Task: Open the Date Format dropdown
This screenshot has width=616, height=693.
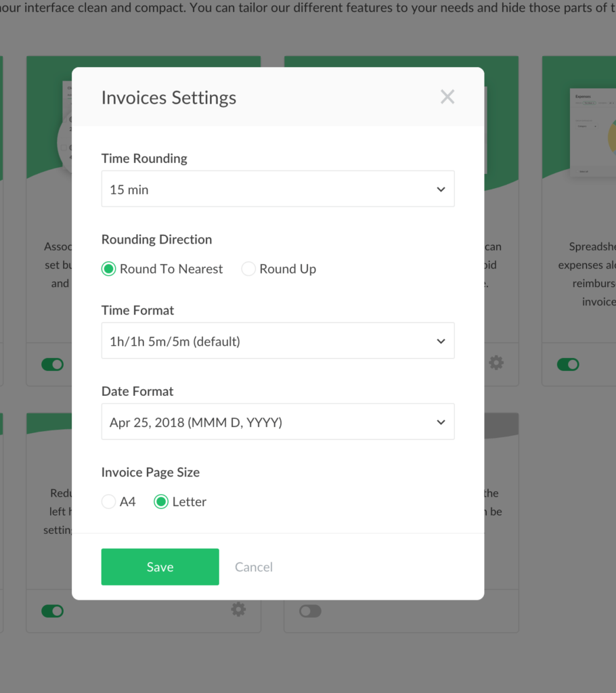Action: click(x=278, y=422)
